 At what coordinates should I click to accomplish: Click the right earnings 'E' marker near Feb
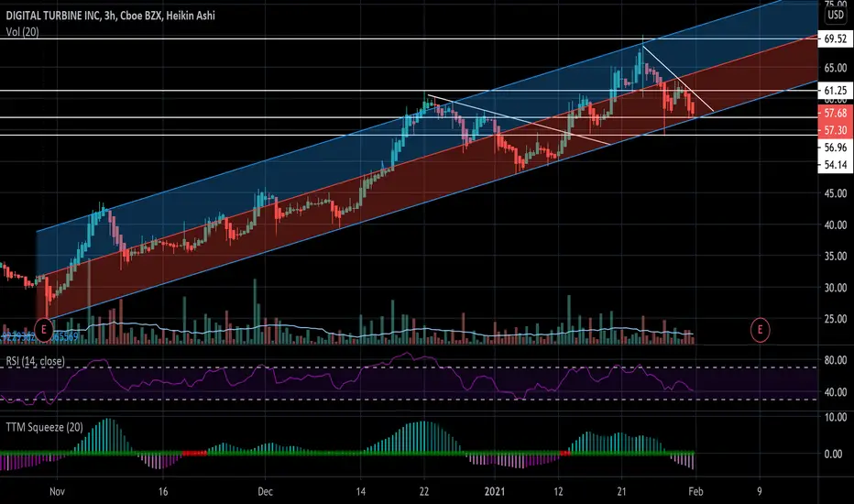[760, 330]
